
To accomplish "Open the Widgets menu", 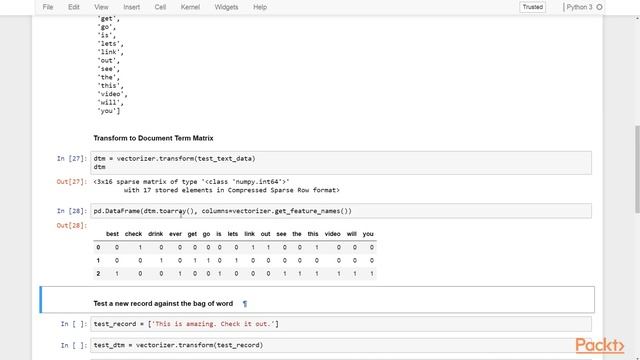I will click(226, 7).
